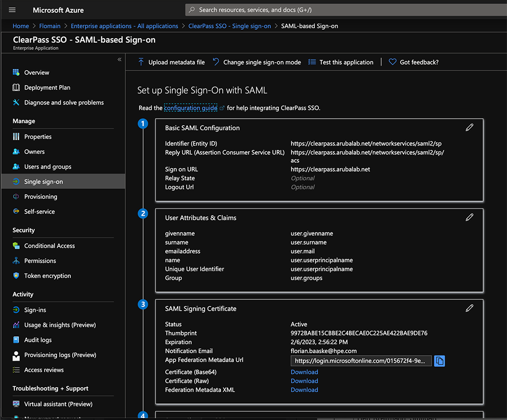Click the Virtual assistant icon

pos(16,404)
